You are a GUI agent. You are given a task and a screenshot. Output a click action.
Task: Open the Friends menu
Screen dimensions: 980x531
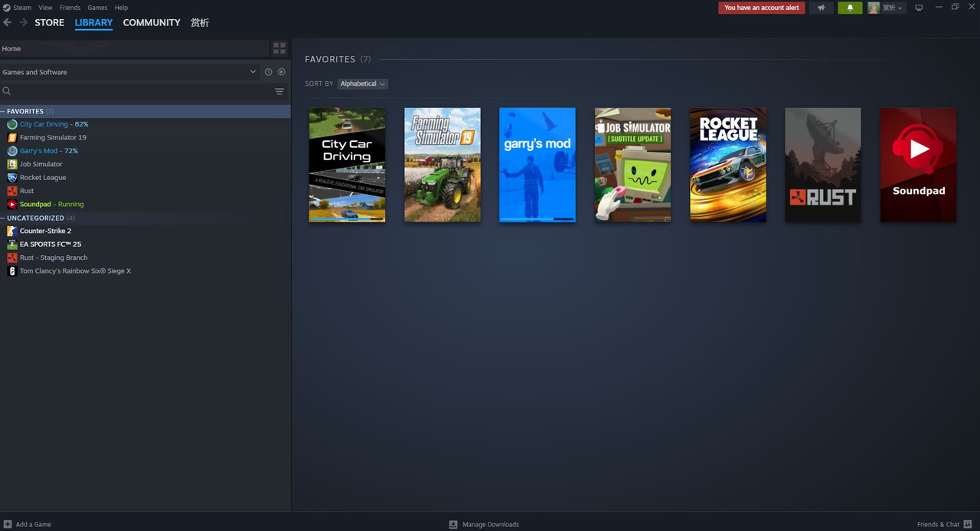(70, 8)
